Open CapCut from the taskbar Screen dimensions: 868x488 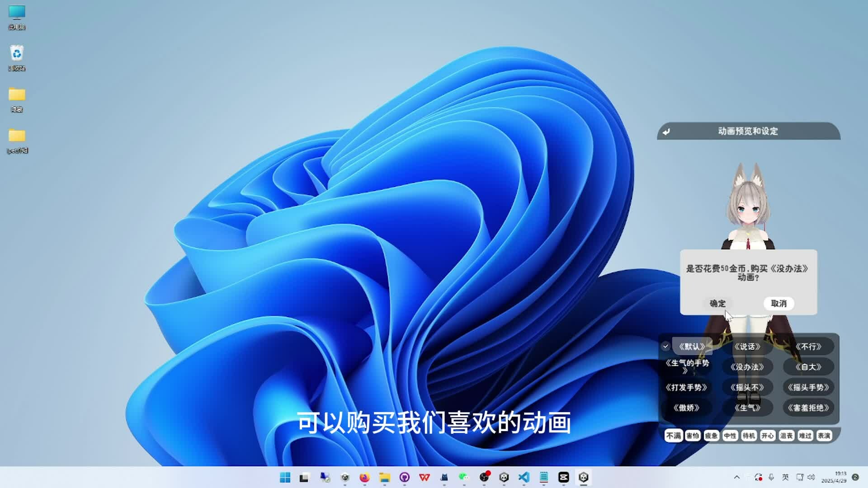coord(563,477)
